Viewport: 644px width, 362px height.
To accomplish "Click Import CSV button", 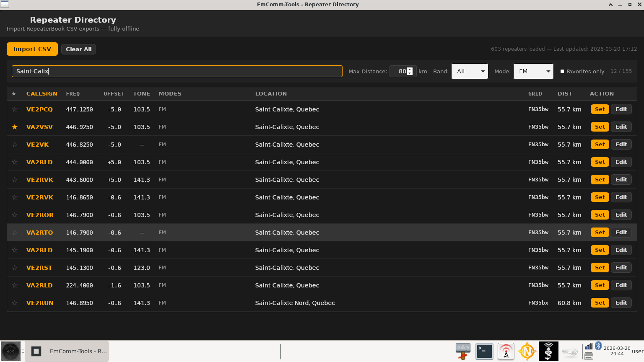I will 32,49.
